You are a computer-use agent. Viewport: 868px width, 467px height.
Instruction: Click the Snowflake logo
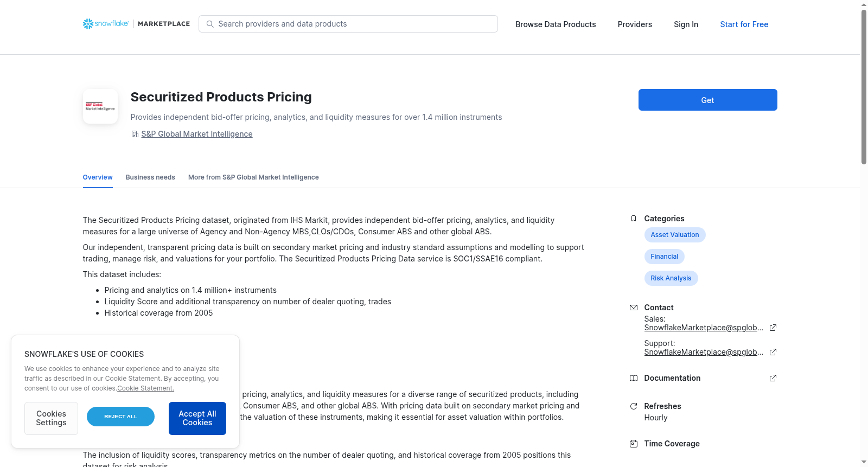point(106,24)
